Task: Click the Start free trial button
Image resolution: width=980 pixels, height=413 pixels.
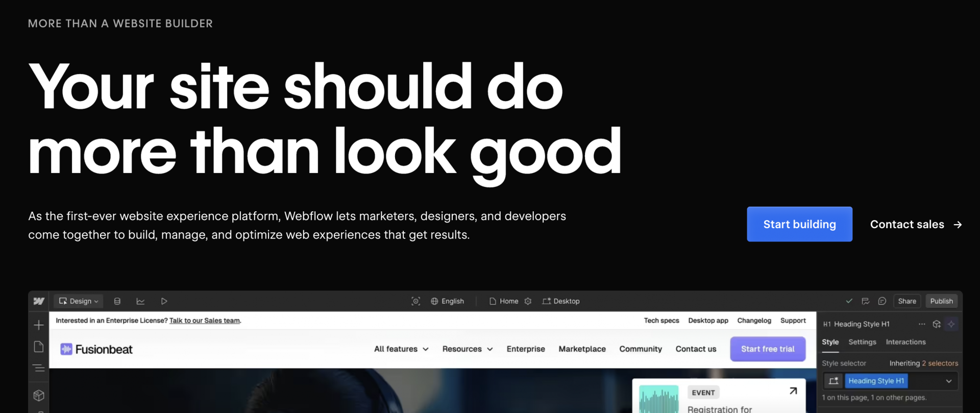Action: tap(768, 349)
